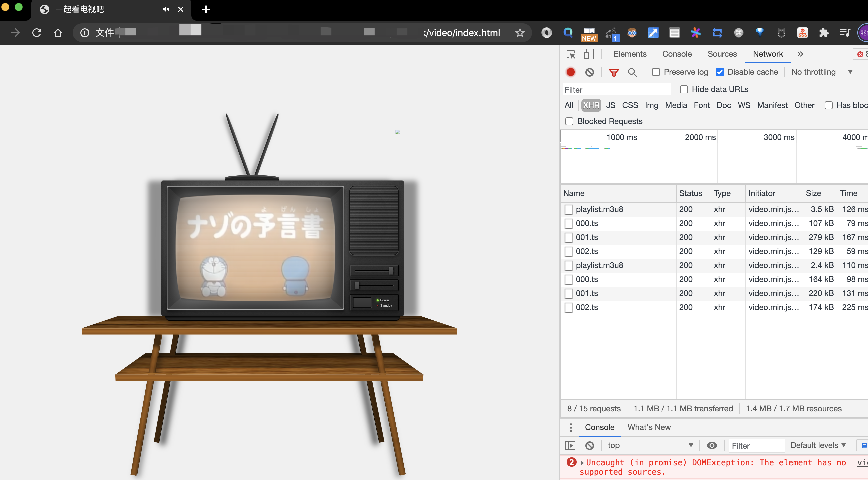Uncheck Disable cache

point(720,72)
